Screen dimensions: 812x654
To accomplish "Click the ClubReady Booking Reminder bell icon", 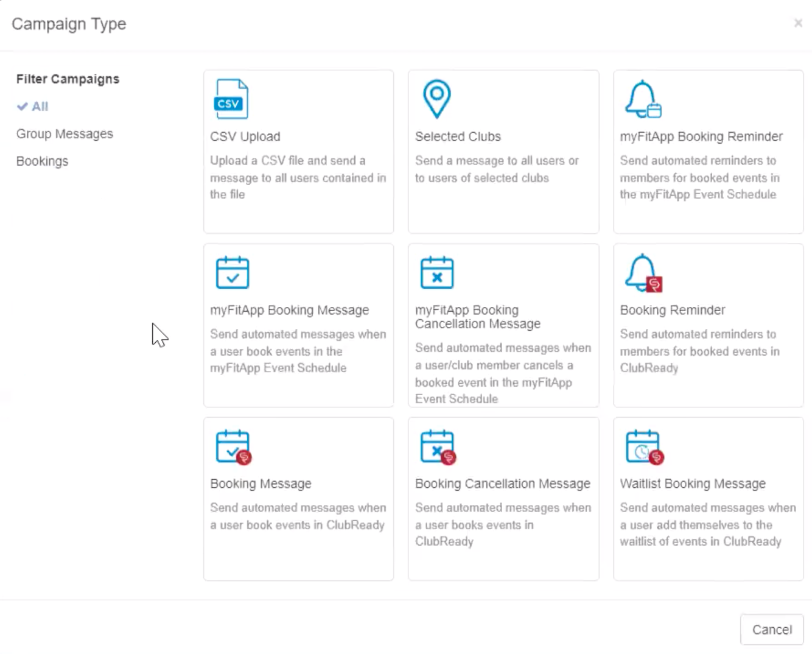I will click(x=643, y=273).
